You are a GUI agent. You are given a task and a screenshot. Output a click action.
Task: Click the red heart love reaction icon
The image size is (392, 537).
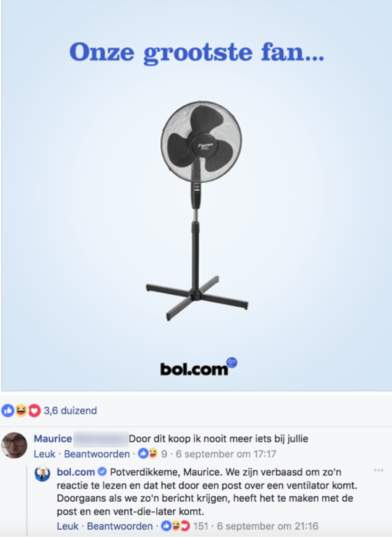[34, 410]
